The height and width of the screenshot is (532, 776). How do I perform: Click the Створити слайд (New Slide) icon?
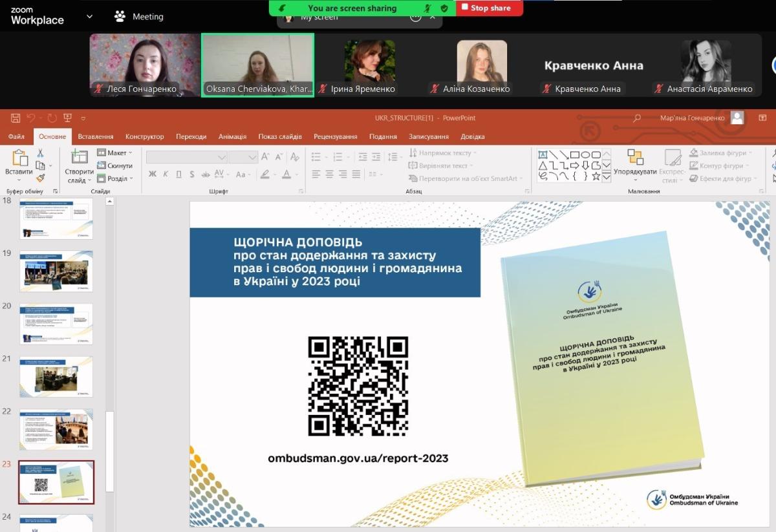pos(79,157)
